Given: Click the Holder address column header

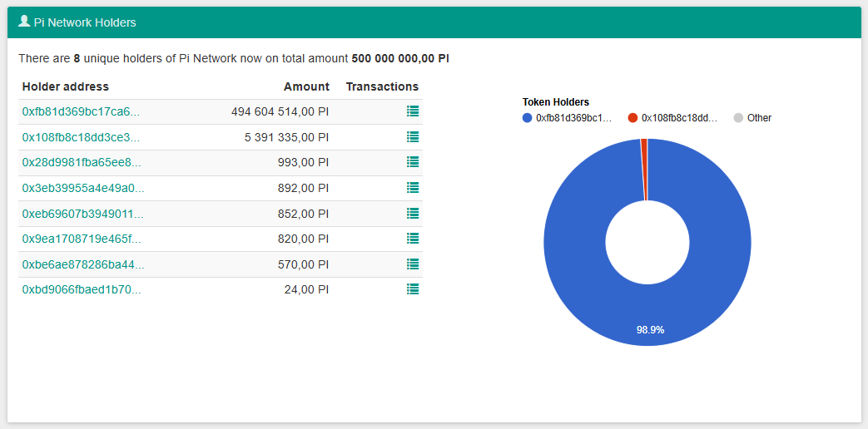Looking at the screenshot, I should coord(65,86).
